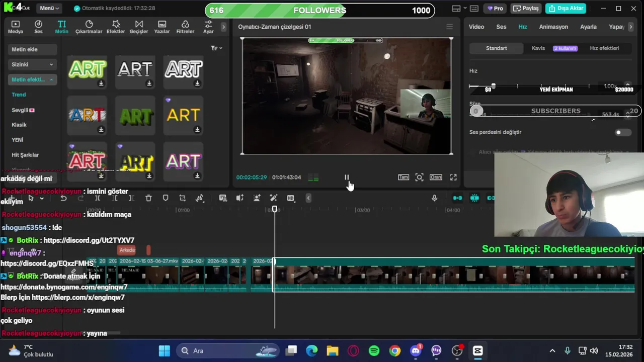Image resolution: width=644 pixels, height=362 pixels.
Task: Open Google Chrome from the taskbar
Action: [394, 351]
